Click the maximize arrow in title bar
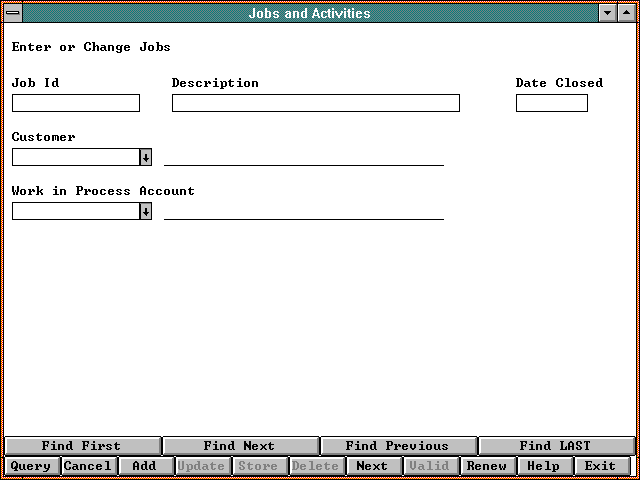 tap(626, 14)
